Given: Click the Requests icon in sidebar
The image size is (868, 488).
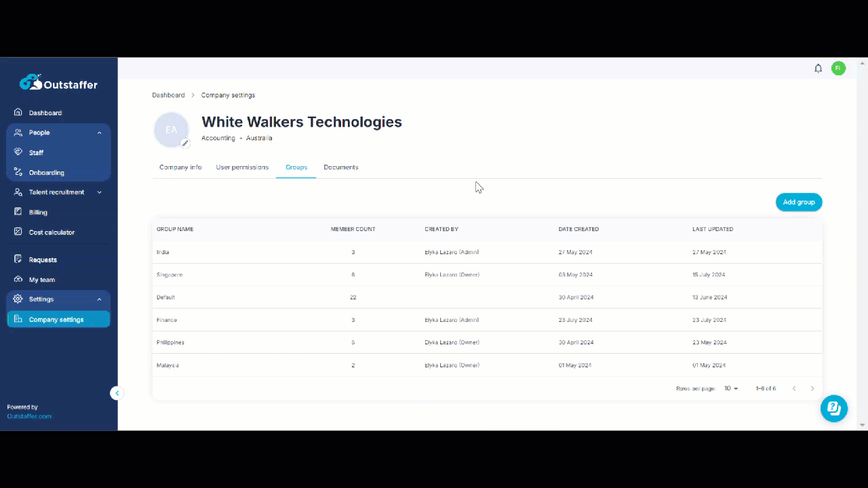Looking at the screenshot, I should [x=18, y=260].
